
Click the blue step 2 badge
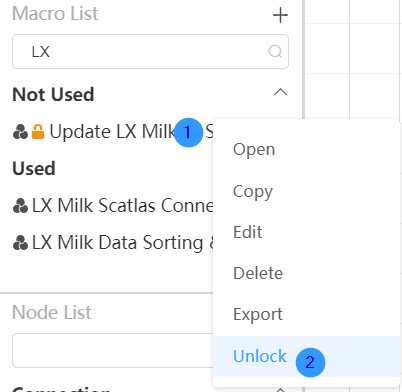point(310,362)
